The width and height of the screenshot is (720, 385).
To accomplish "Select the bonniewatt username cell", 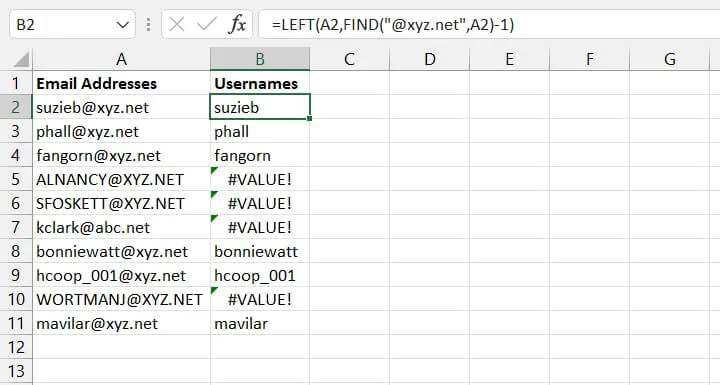I will (x=260, y=251).
